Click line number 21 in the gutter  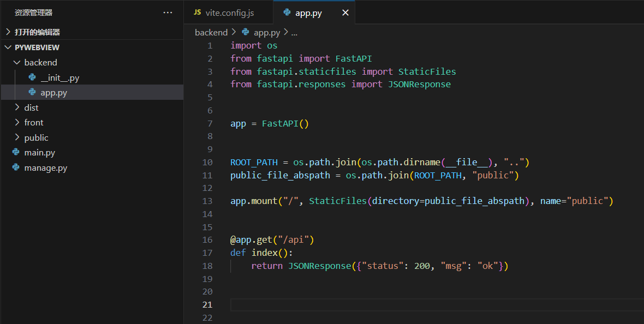click(207, 305)
